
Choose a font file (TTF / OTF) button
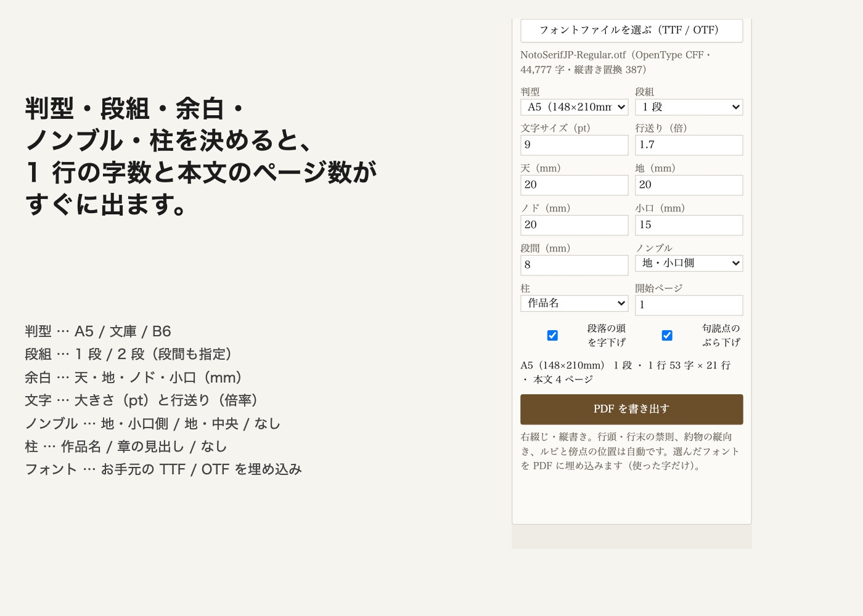click(x=631, y=30)
